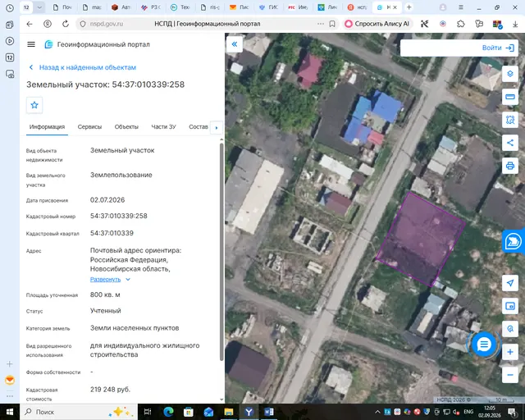Expand the address via Развернуть
The width and height of the screenshot is (525, 420).
click(x=110, y=280)
